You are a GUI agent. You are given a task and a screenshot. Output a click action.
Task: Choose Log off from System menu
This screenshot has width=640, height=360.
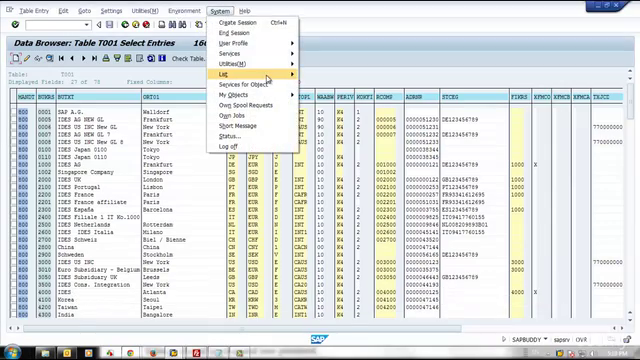(x=228, y=147)
